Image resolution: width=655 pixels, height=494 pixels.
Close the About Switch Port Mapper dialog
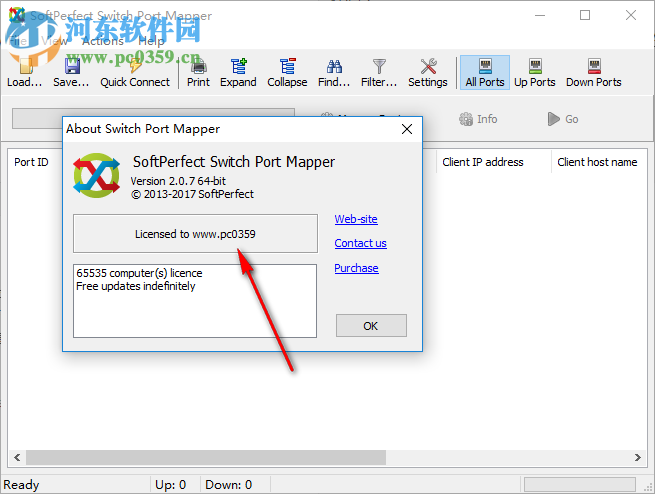tap(407, 129)
